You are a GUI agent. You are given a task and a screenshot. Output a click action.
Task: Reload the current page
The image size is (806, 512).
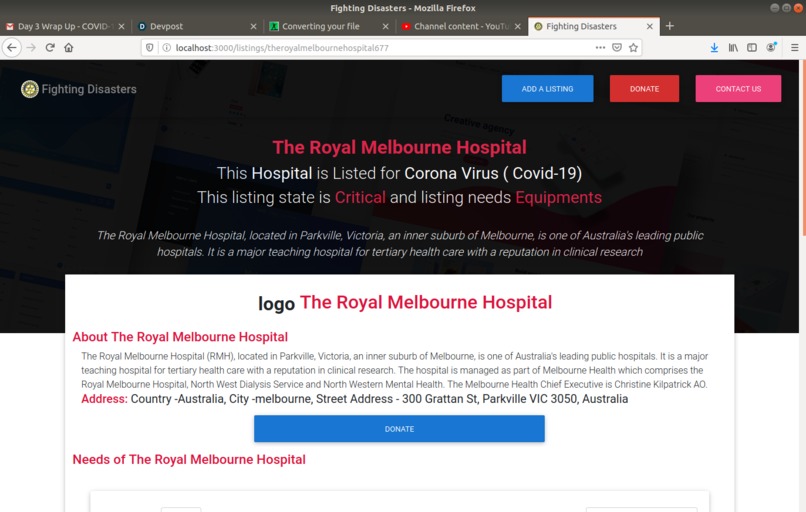coord(50,48)
